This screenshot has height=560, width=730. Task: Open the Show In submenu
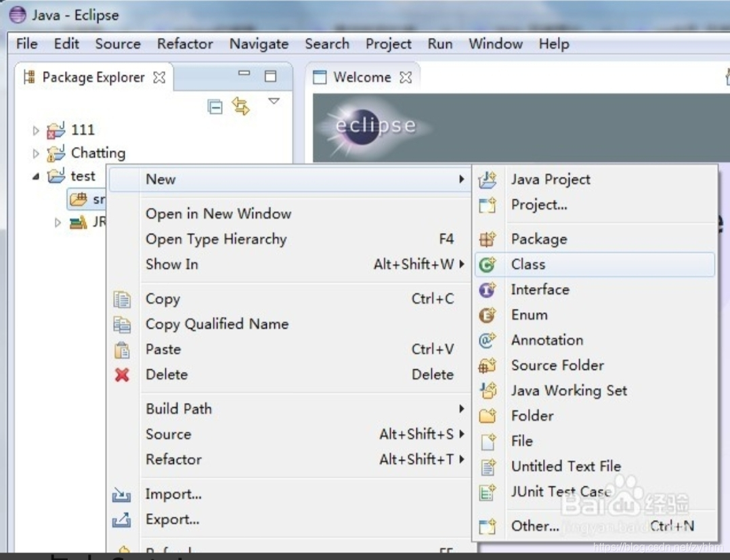291,264
